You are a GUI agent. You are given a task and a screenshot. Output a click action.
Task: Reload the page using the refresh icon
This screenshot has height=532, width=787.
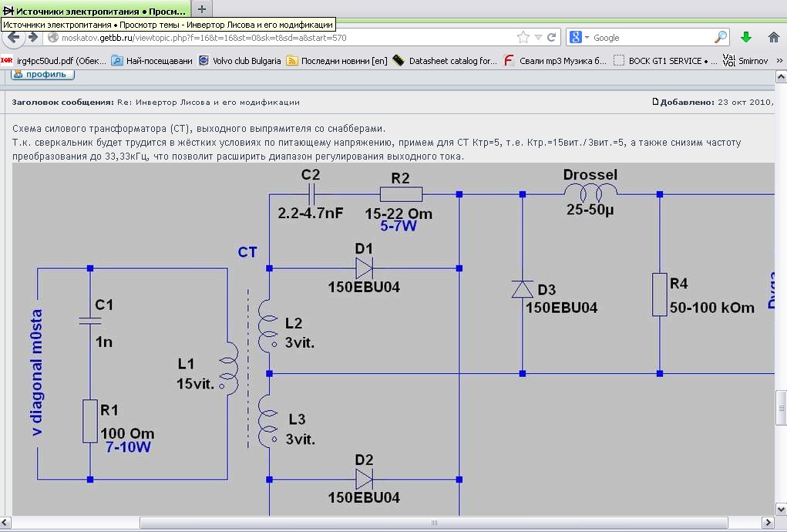tap(552, 37)
